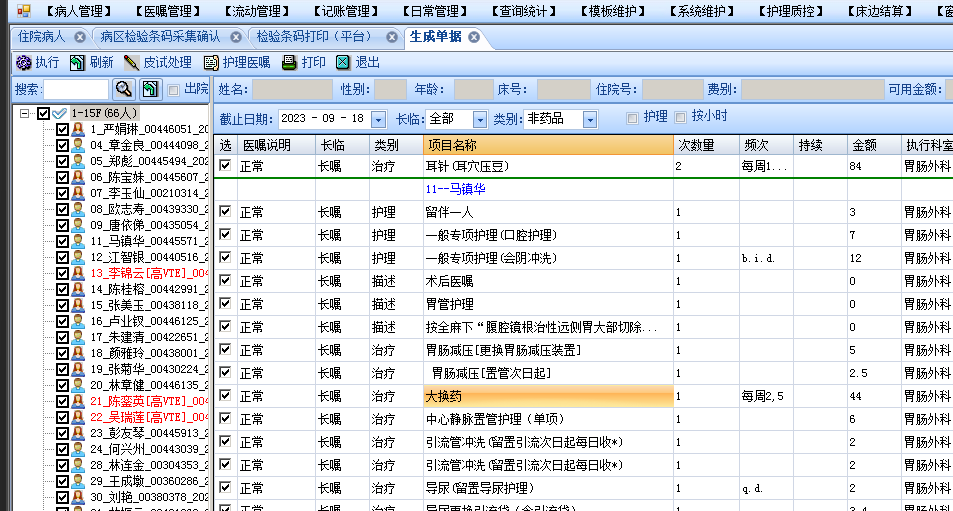Open the 【病人管理】 menu
Screen dimensions: 953x511
79,11
